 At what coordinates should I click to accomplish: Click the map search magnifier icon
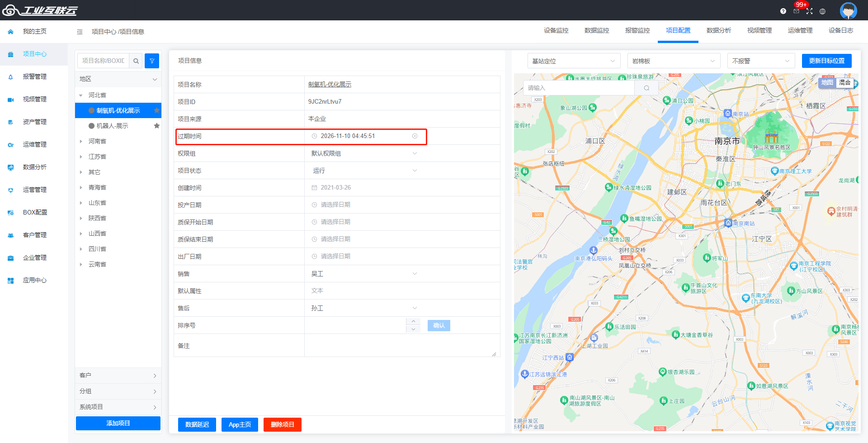coord(646,88)
